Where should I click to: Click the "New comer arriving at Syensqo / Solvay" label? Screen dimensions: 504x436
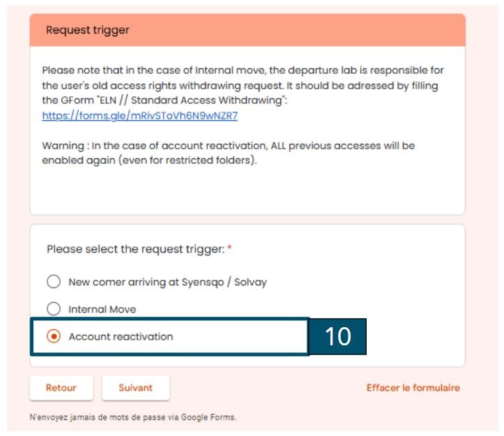(167, 282)
